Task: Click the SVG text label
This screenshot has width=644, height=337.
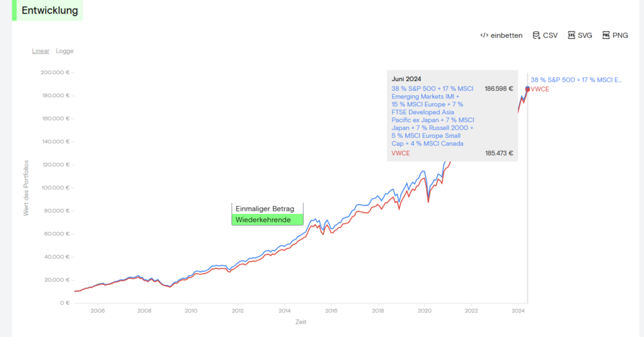Action: (x=585, y=35)
